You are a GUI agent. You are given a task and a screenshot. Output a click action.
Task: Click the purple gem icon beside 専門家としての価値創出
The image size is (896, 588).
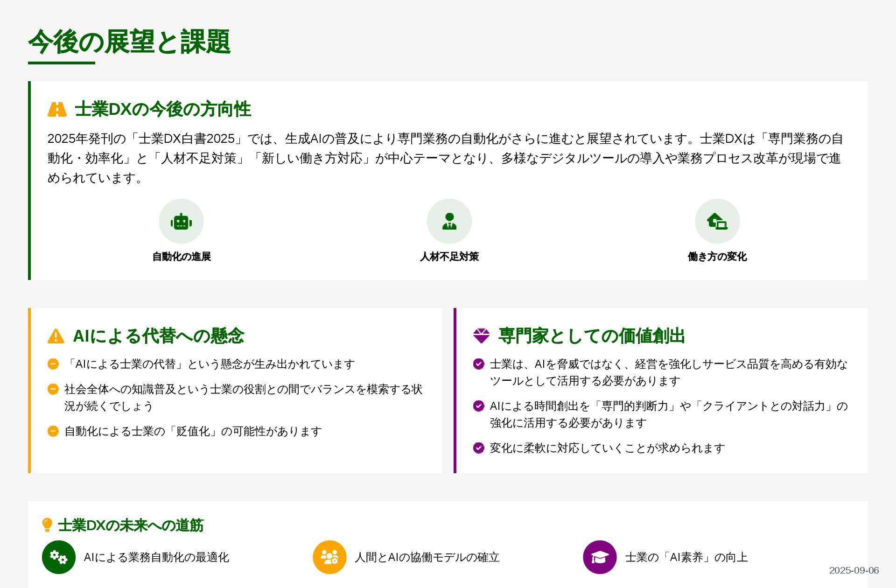pos(481,336)
